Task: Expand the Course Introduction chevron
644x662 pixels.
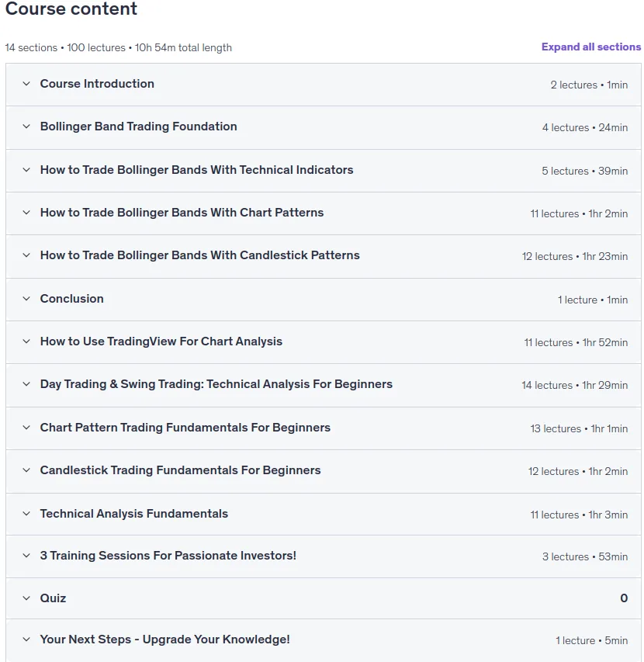Action: point(26,84)
